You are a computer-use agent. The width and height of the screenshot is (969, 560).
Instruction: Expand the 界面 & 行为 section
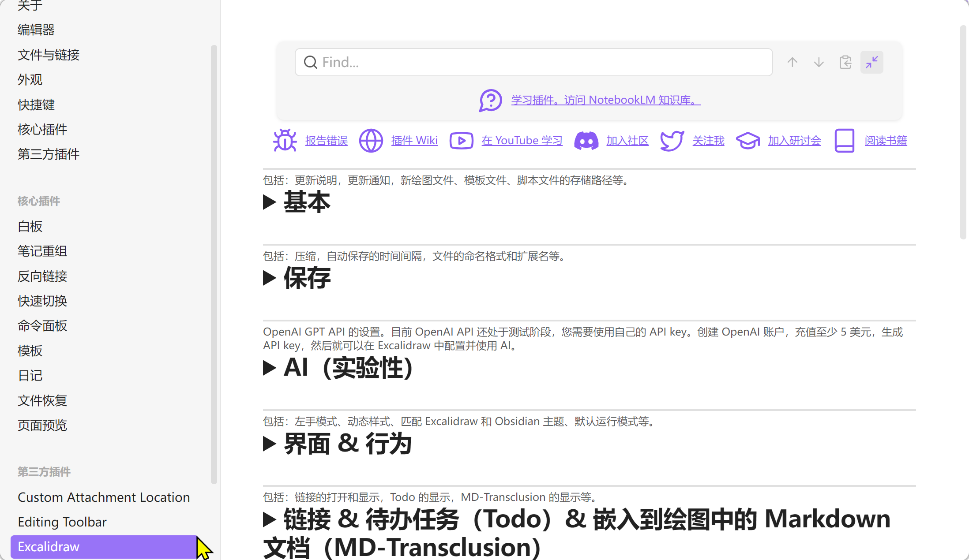point(270,444)
